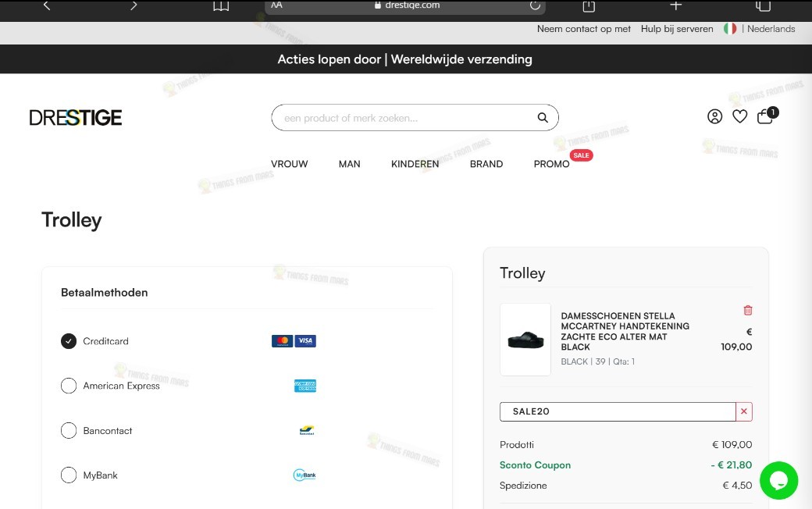Open the green chat bubble
The width and height of the screenshot is (812, 509).
(x=779, y=481)
